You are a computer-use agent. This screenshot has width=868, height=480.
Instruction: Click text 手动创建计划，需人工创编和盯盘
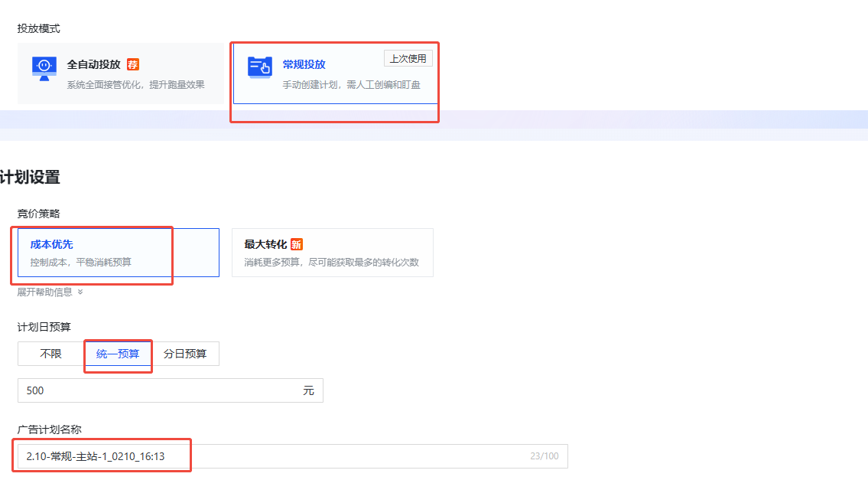[352, 85]
